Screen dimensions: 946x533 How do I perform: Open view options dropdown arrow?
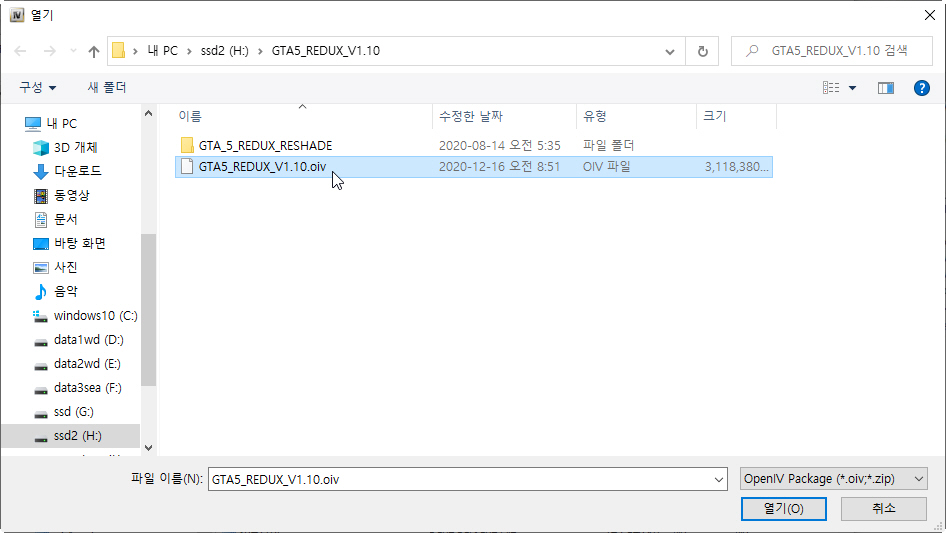point(852,88)
